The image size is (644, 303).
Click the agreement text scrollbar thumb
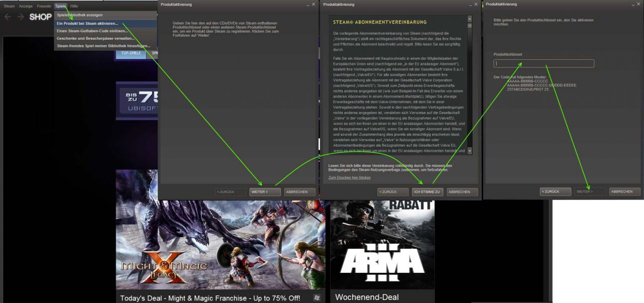click(x=470, y=25)
